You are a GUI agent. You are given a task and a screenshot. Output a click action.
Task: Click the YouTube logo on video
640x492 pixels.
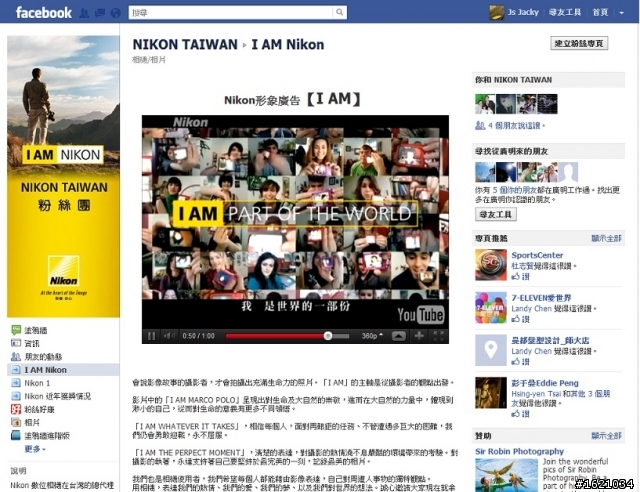[421, 315]
